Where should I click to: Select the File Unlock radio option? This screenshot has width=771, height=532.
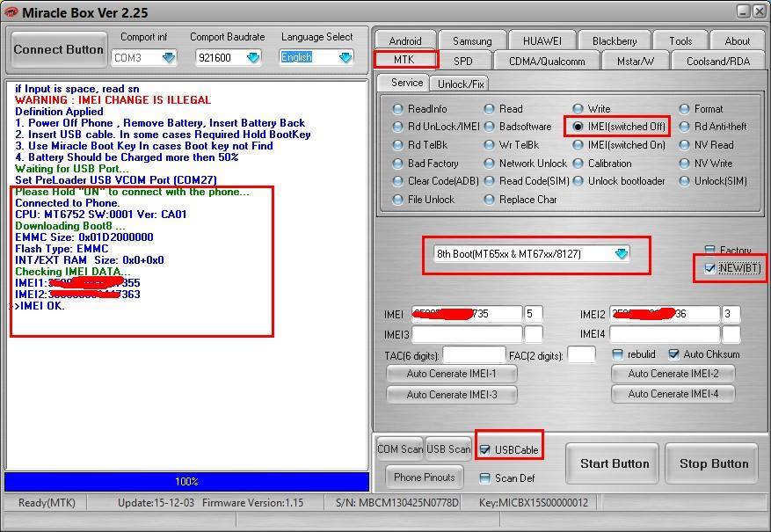[424, 200]
